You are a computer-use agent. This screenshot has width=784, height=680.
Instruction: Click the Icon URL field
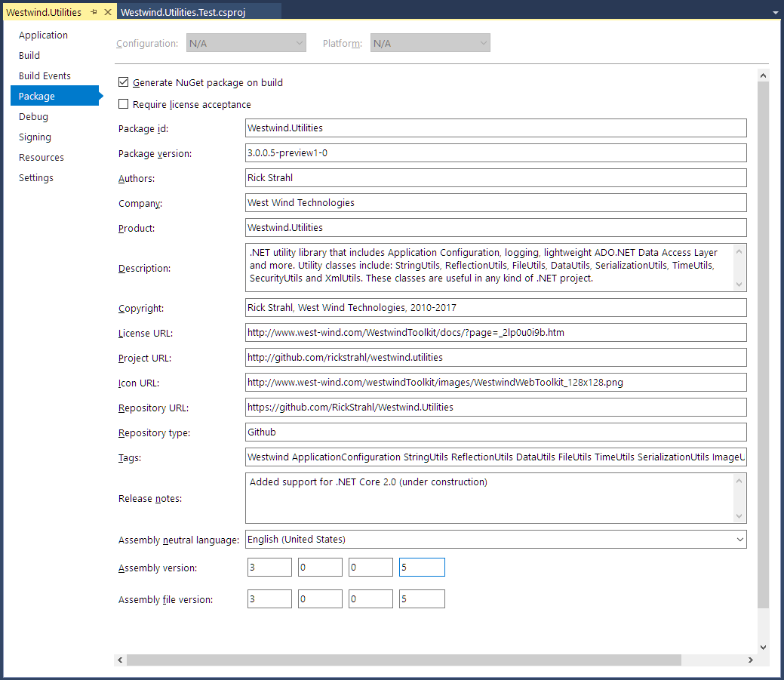(x=496, y=383)
